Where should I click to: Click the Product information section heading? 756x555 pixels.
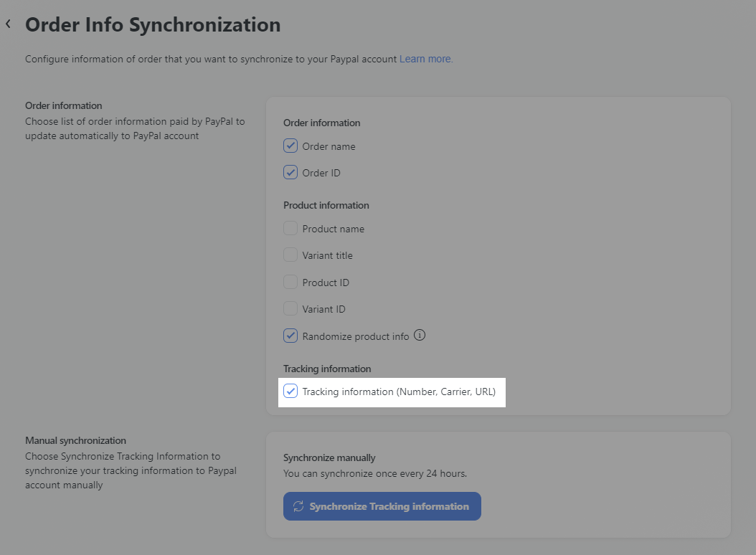point(326,205)
